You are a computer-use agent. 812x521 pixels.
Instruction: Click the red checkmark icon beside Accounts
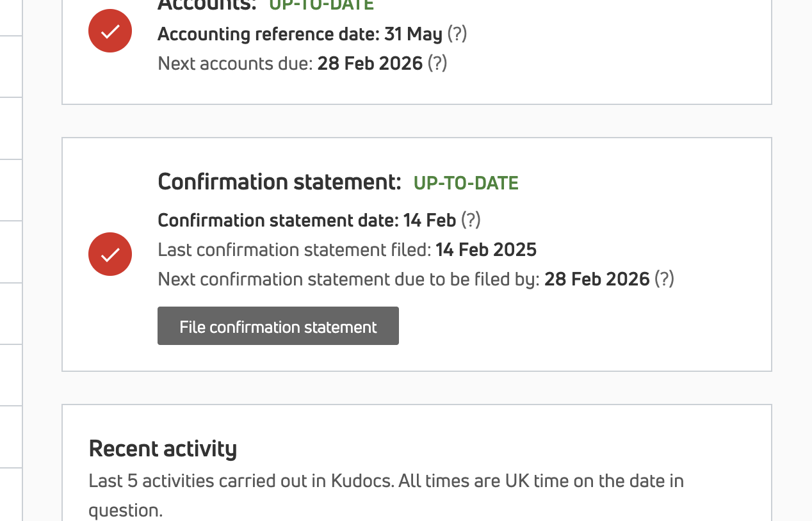[110, 31]
